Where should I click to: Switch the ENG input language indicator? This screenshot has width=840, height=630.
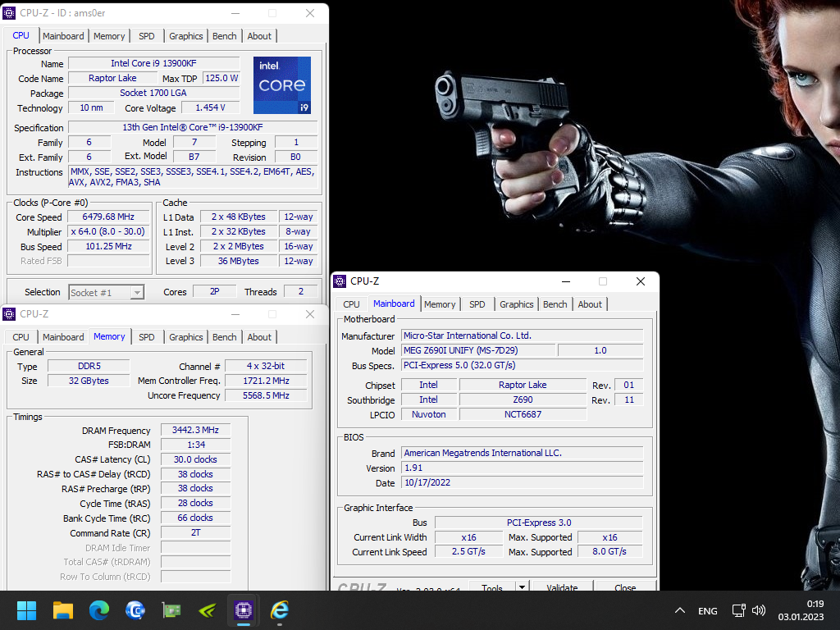(x=708, y=610)
